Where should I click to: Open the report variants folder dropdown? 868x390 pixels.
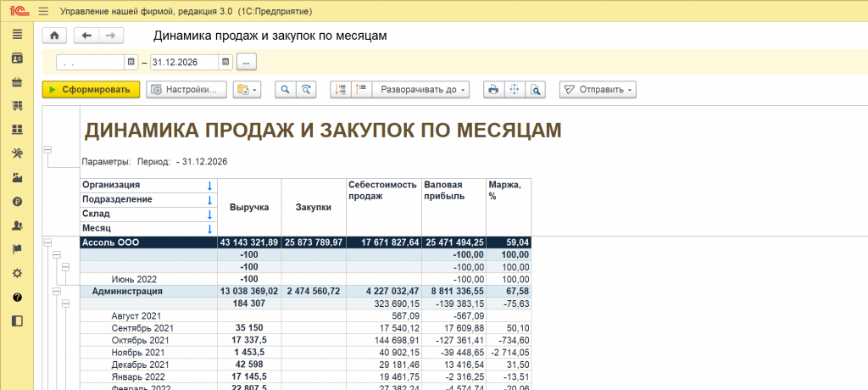(247, 89)
